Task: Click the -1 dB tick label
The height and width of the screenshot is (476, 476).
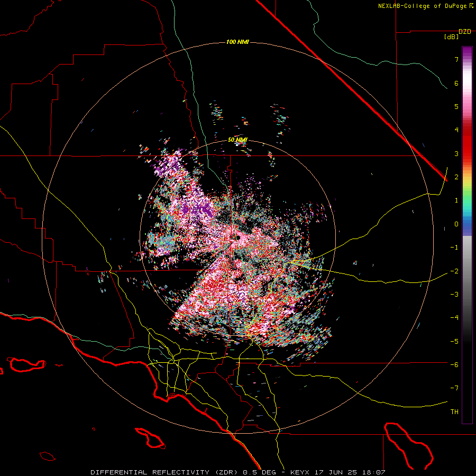Action: pos(454,248)
